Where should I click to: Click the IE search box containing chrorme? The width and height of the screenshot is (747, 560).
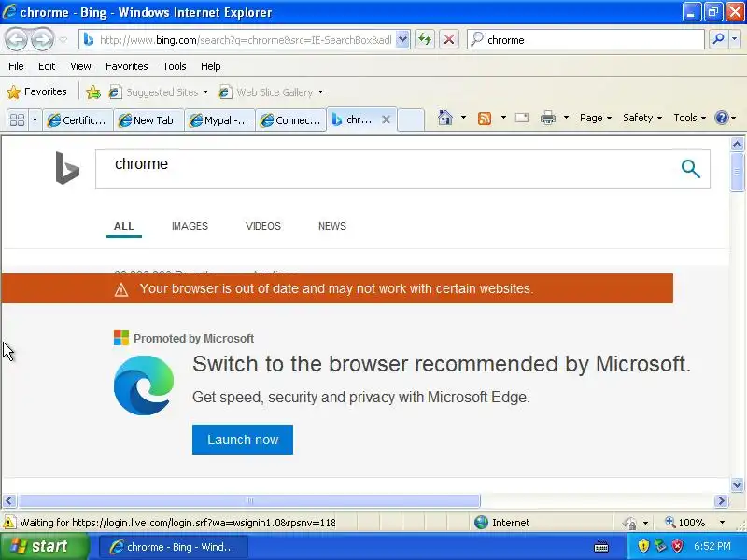coord(586,40)
